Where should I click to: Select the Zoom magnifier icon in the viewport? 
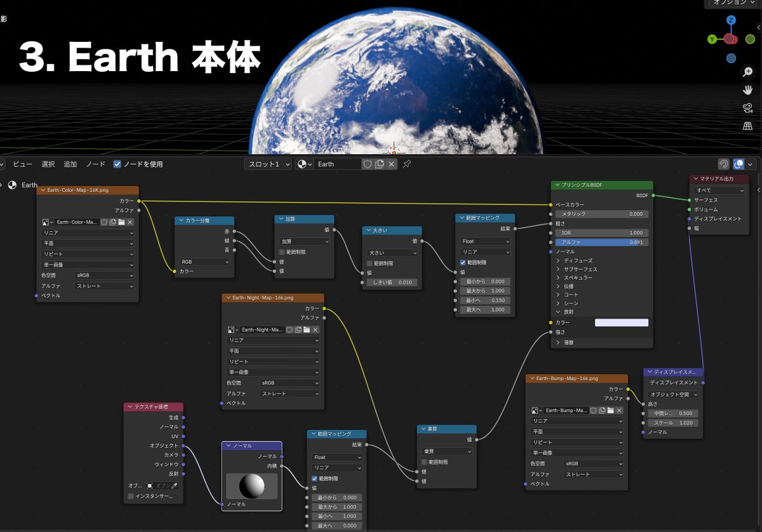(747, 72)
